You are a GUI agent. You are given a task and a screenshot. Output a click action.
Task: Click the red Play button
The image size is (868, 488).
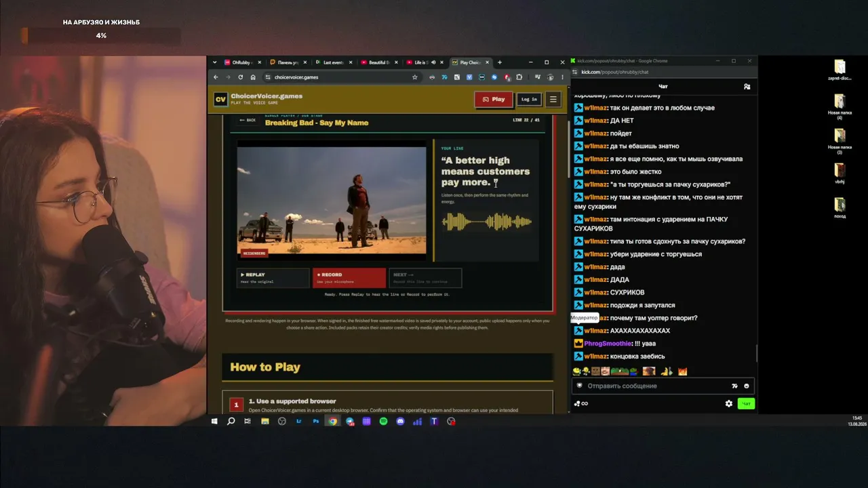click(494, 99)
